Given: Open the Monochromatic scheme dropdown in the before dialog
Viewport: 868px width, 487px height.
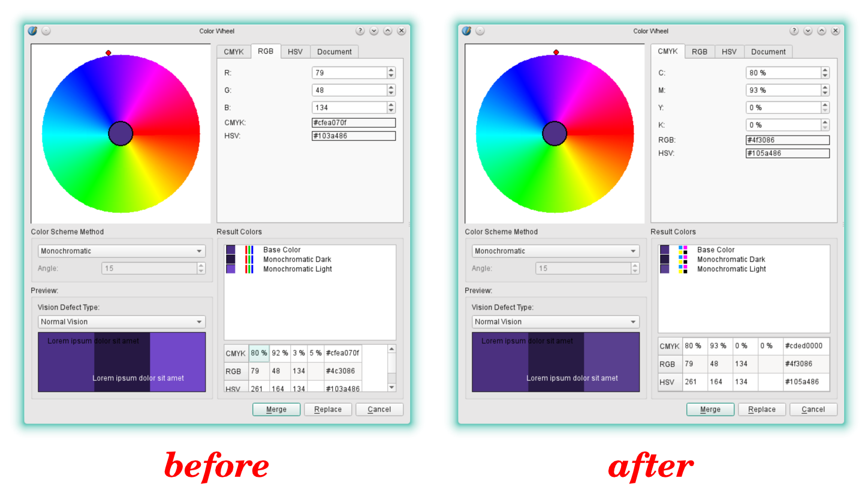Looking at the screenshot, I should point(122,251).
